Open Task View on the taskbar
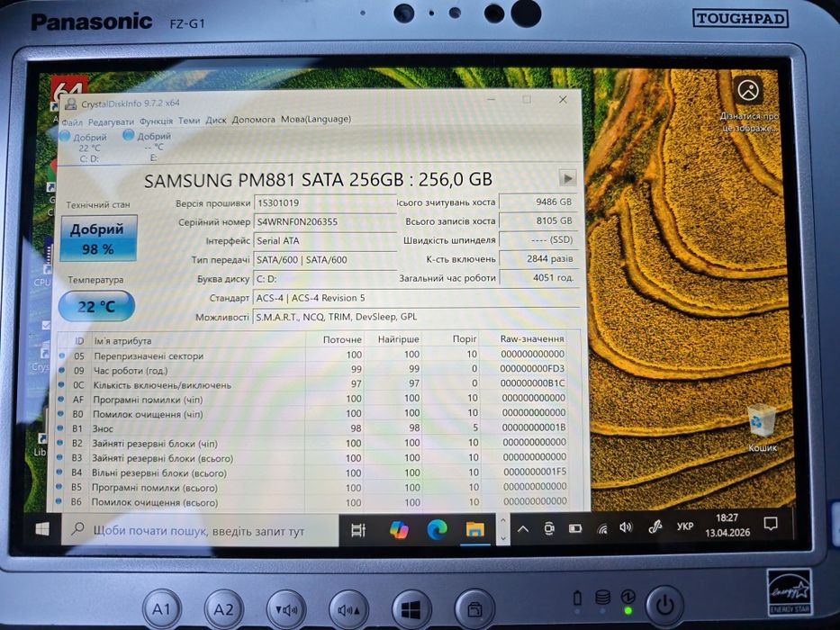The width and height of the screenshot is (840, 630). [x=357, y=530]
